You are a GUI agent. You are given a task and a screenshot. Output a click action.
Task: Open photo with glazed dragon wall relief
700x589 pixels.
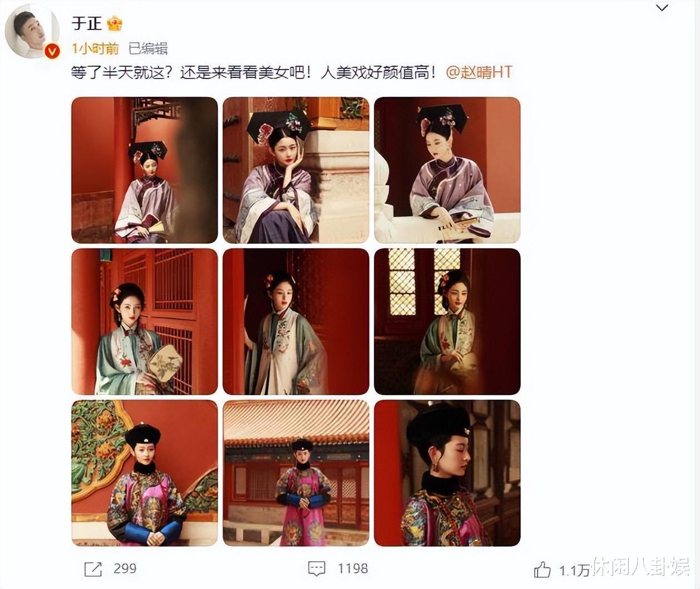tap(145, 473)
